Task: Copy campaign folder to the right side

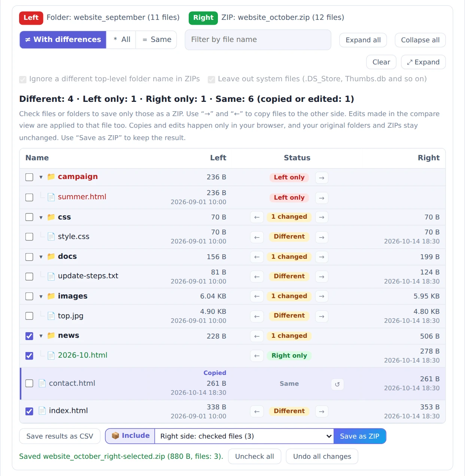Action: [x=322, y=178]
